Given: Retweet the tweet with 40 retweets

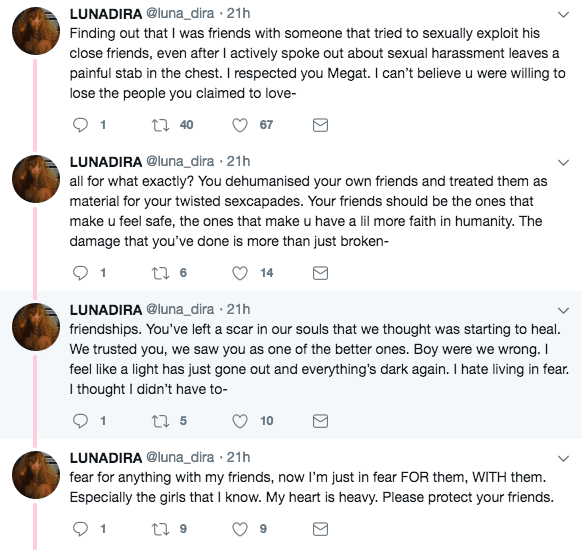Looking at the screenshot, I should coord(161,125).
